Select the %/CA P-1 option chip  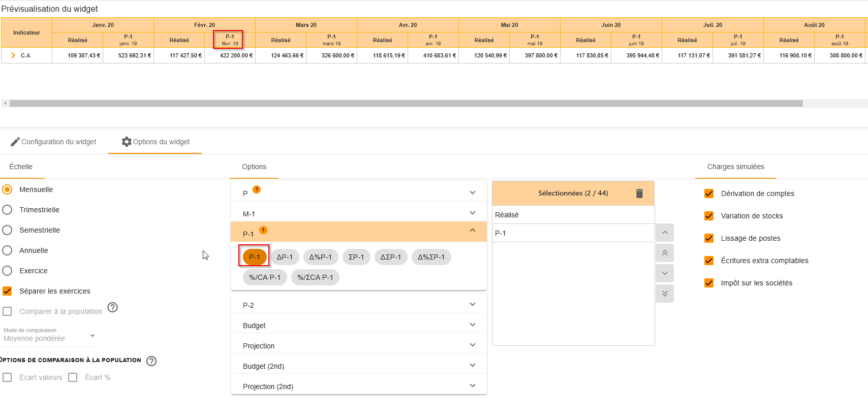265,277
